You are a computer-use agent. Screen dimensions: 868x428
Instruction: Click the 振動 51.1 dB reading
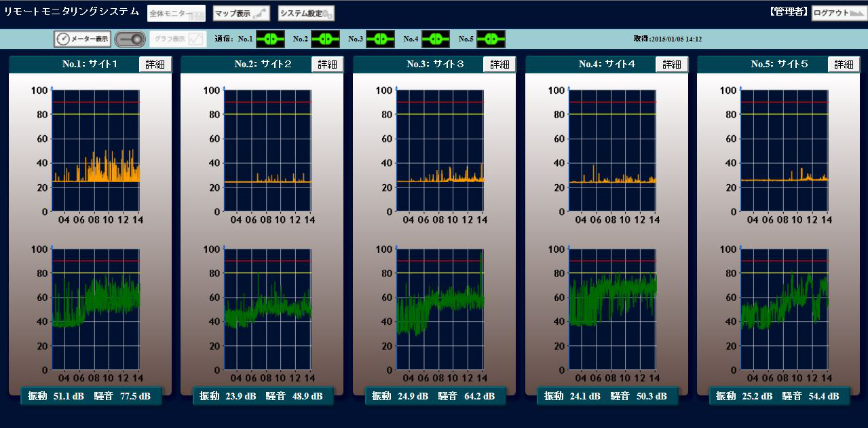pyautogui.click(x=56, y=396)
